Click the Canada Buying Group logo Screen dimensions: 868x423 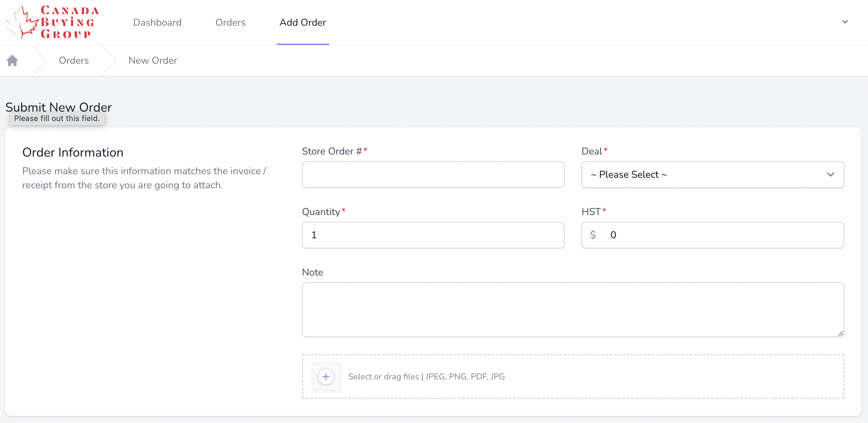point(53,22)
